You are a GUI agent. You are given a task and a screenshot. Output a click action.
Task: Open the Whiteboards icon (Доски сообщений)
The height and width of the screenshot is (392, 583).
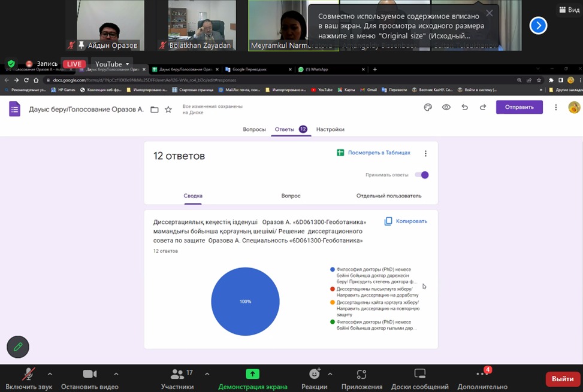[419, 375]
